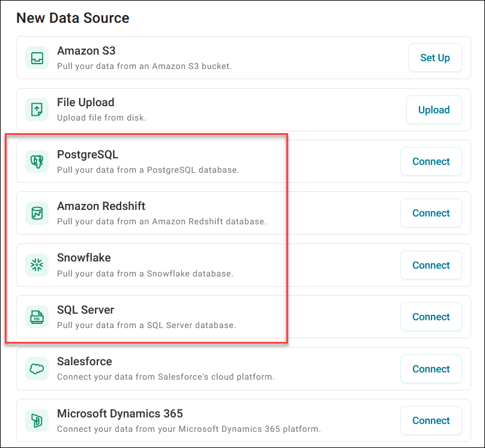Click 'Pull your data from an Amazon Redshift database.'
This screenshot has height=448, width=485.
point(162,221)
